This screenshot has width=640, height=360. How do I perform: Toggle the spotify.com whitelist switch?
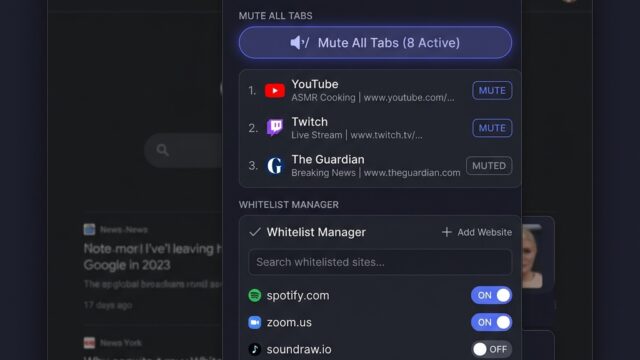(x=491, y=295)
